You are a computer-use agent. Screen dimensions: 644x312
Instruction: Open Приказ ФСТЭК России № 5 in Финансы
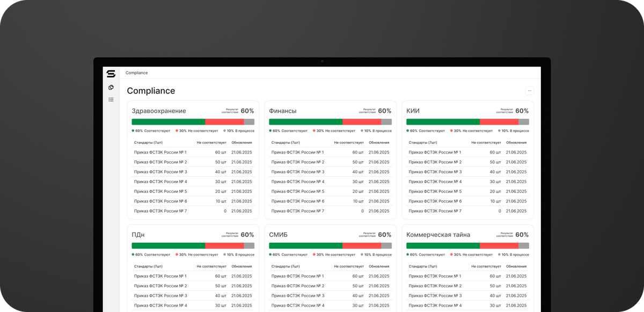[x=298, y=191]
